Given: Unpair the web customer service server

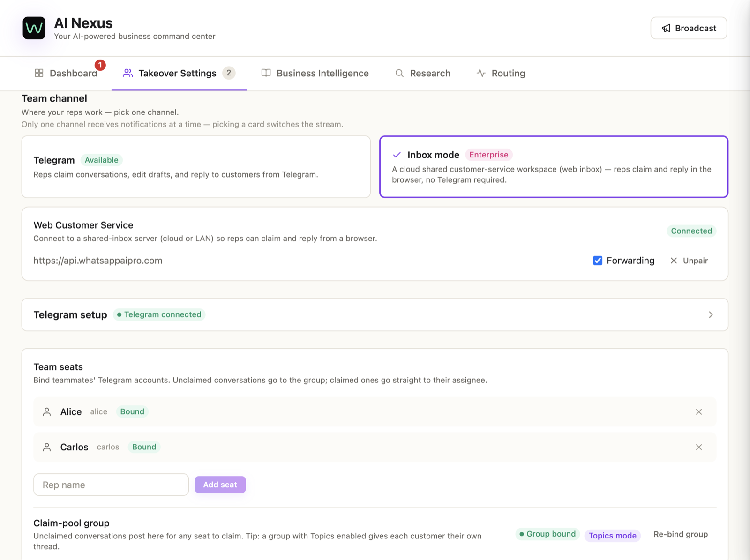Looking at the screenshot, I should 689,261.
